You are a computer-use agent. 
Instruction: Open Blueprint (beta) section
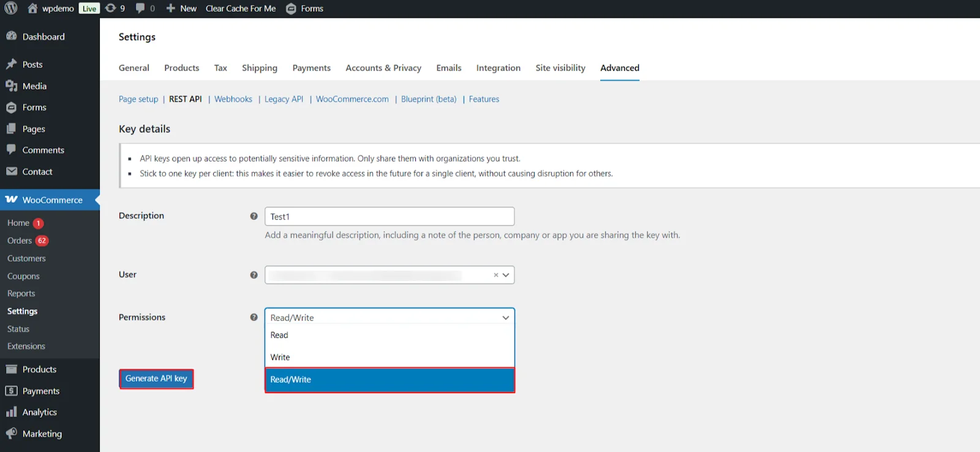pyautogui.click(x=429, y=99)
